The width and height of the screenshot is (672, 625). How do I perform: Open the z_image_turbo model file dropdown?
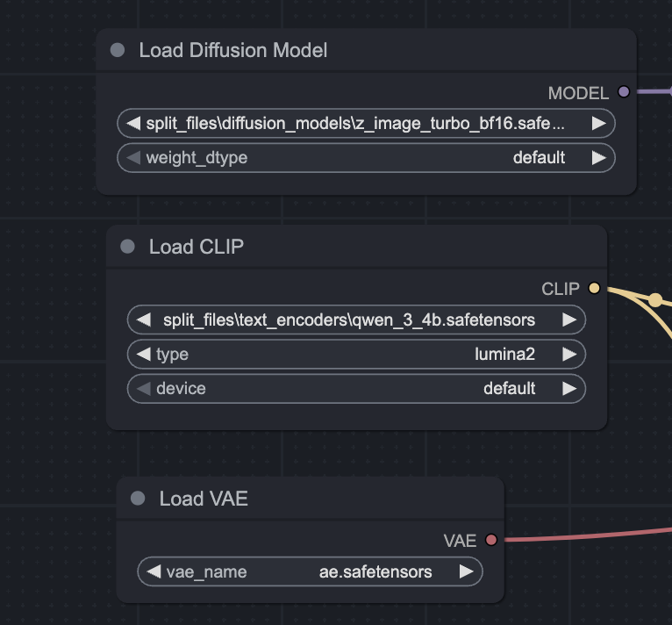355,124
